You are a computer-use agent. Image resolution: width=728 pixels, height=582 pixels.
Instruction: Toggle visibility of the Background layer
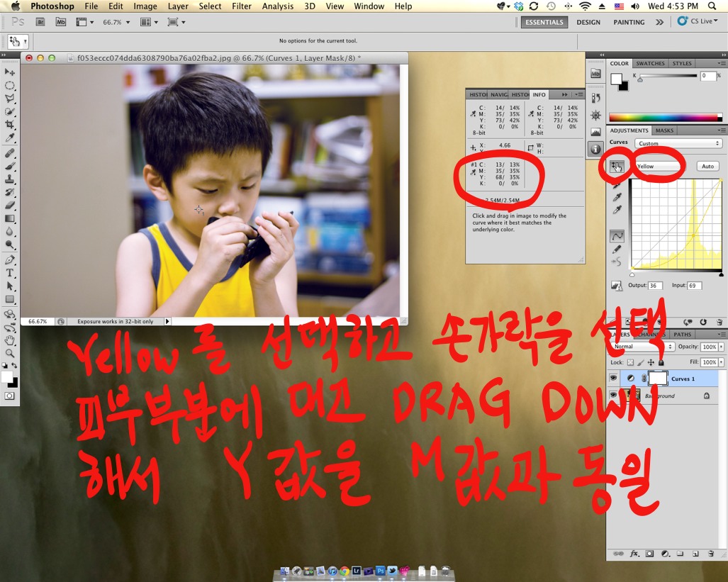point(613,396)
